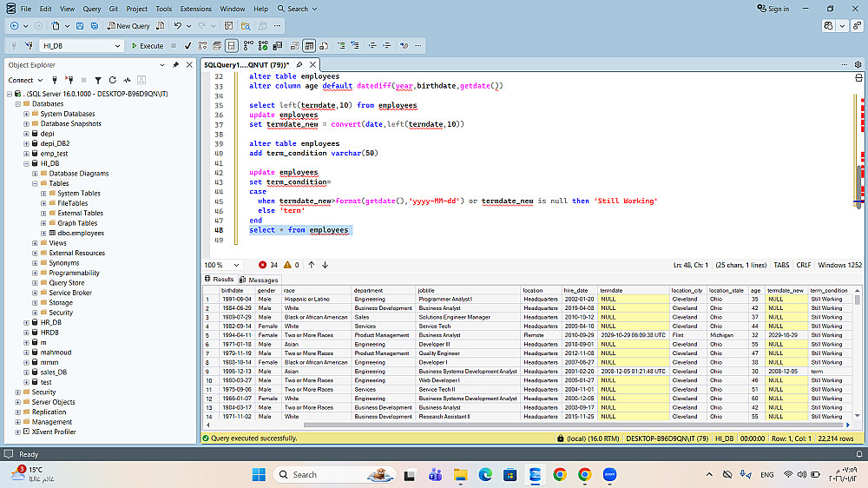Click the Undo arrow icon

179,26
